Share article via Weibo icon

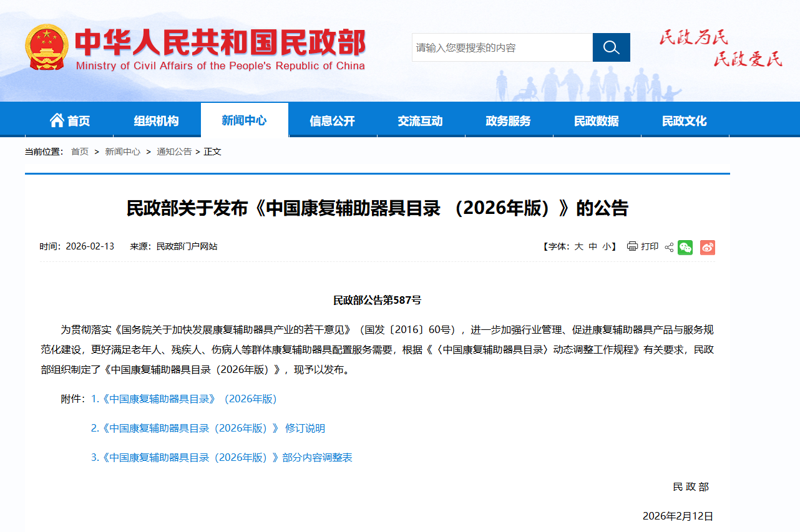pos(707,247)
